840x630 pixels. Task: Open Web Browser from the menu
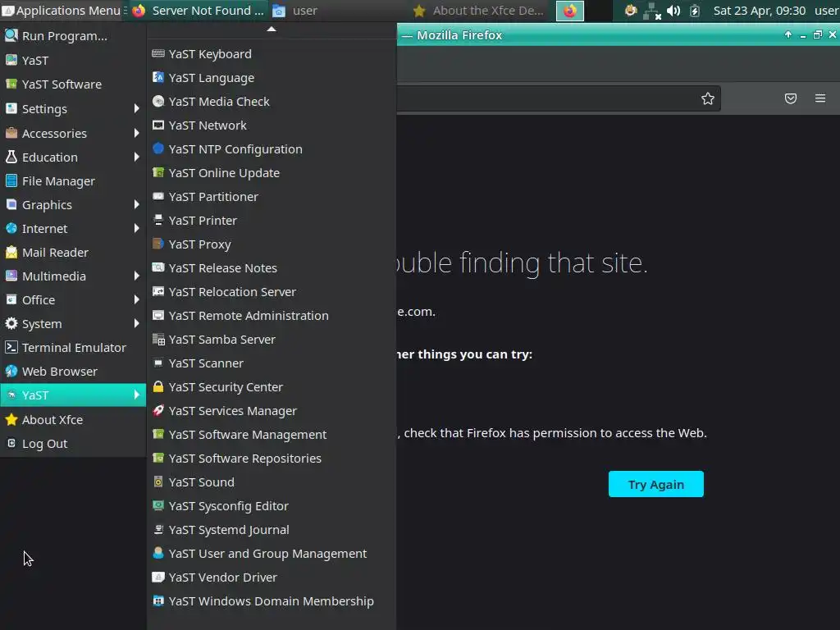(73, 372)
